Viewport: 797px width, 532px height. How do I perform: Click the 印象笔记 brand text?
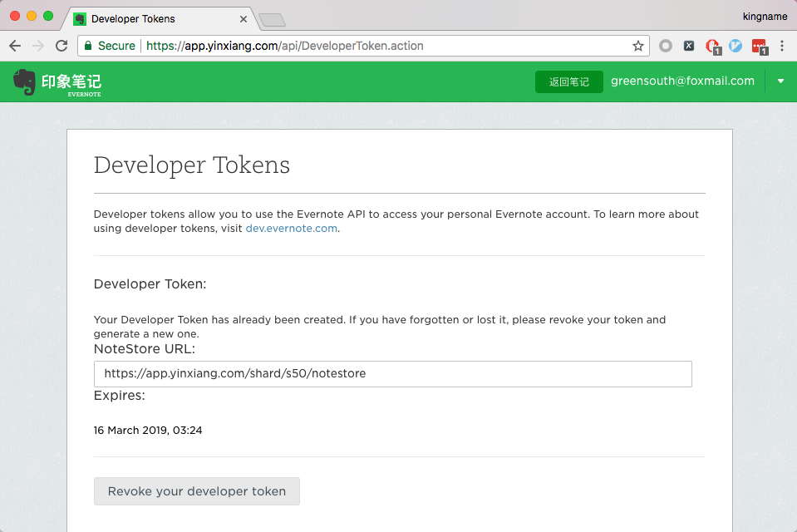[71, 81]
